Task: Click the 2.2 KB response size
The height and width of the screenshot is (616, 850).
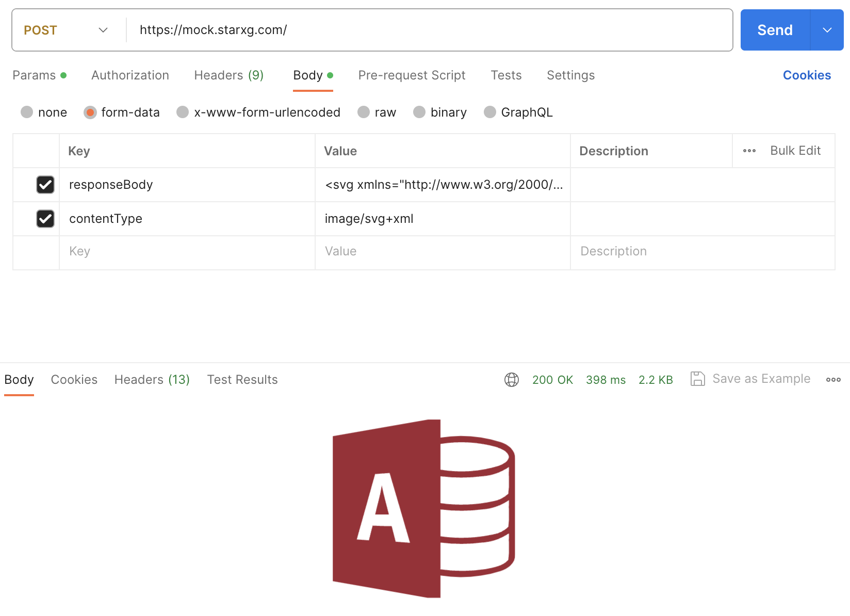Action: click(x=656, y=380)
